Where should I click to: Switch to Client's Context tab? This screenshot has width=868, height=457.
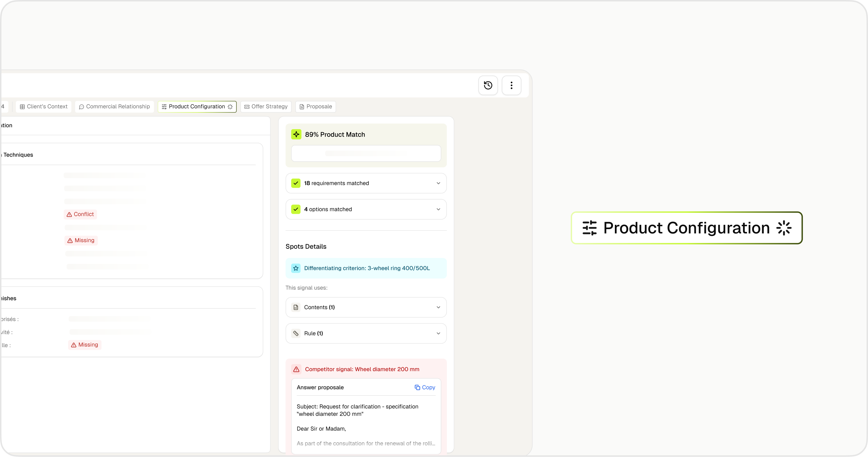pyautogui.click(x=43, y=106)
